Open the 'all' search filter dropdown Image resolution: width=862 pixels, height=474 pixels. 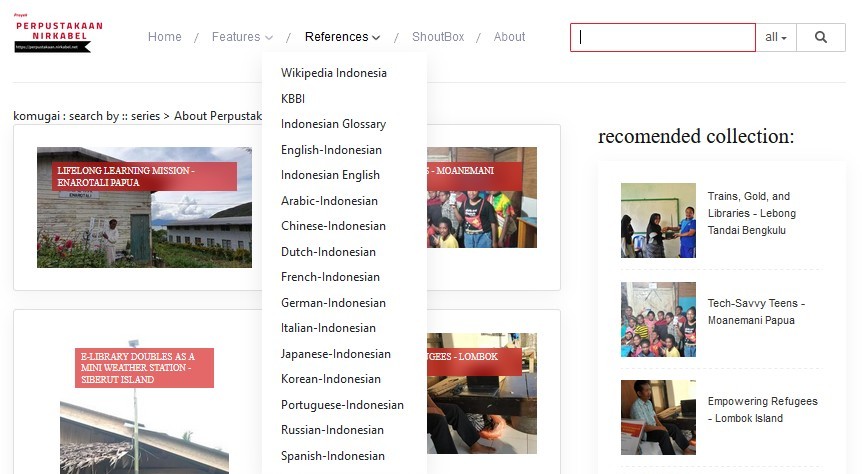(776, 37)
